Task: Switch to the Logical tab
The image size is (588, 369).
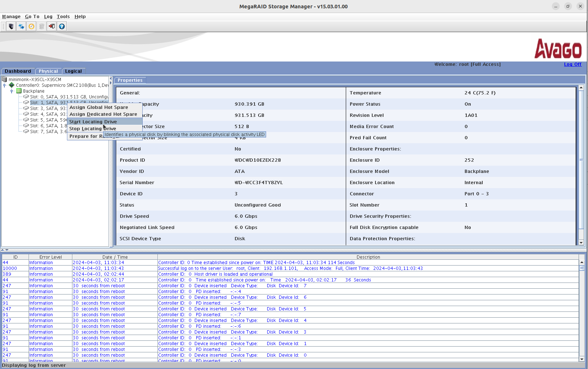Action: pos(73,71)
